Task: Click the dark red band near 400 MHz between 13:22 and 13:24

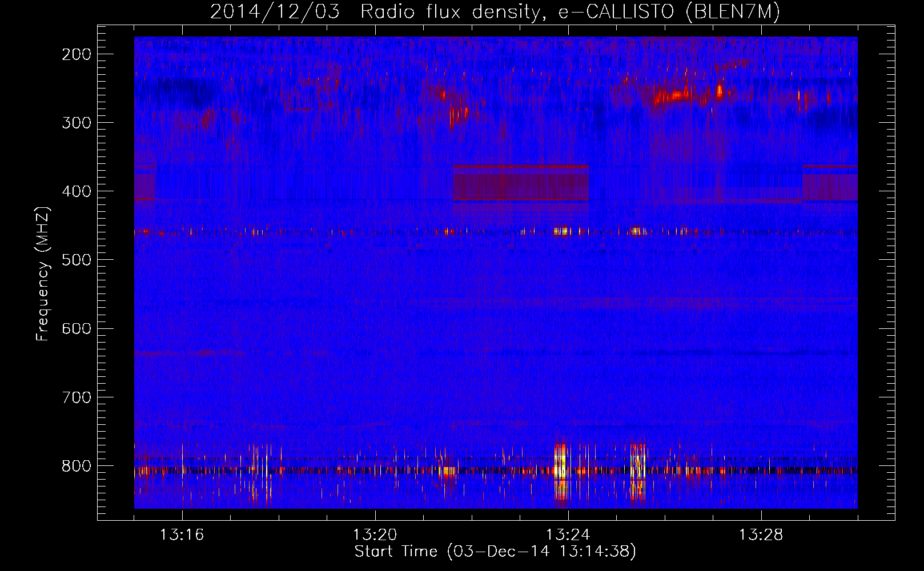Action: point(521,183)
